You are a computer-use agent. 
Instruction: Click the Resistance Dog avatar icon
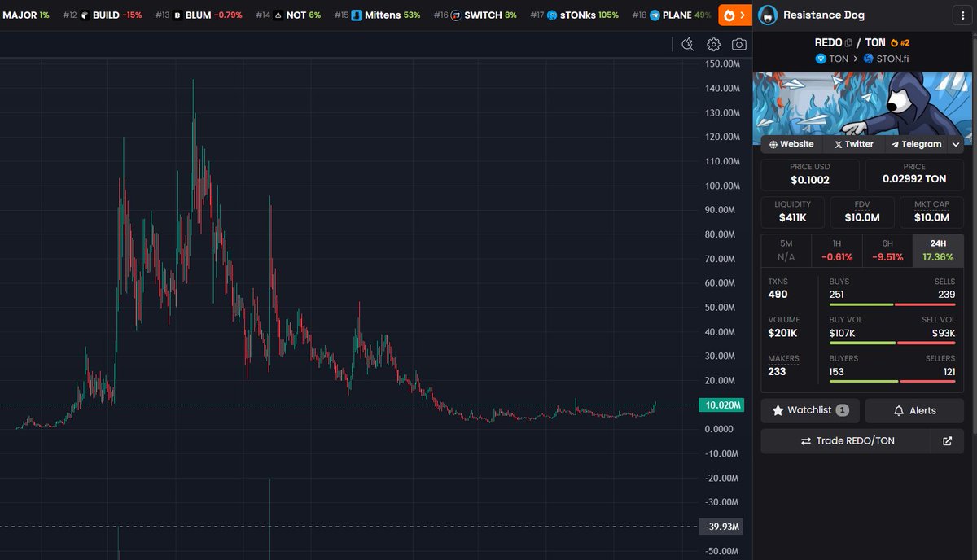[x=768, y=15]
